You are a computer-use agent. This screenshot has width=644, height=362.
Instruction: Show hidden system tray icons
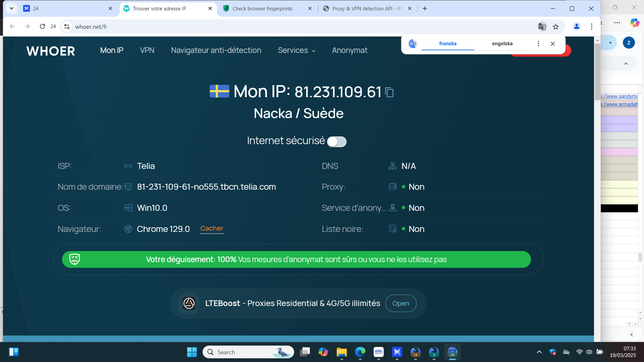click(539, 352)
